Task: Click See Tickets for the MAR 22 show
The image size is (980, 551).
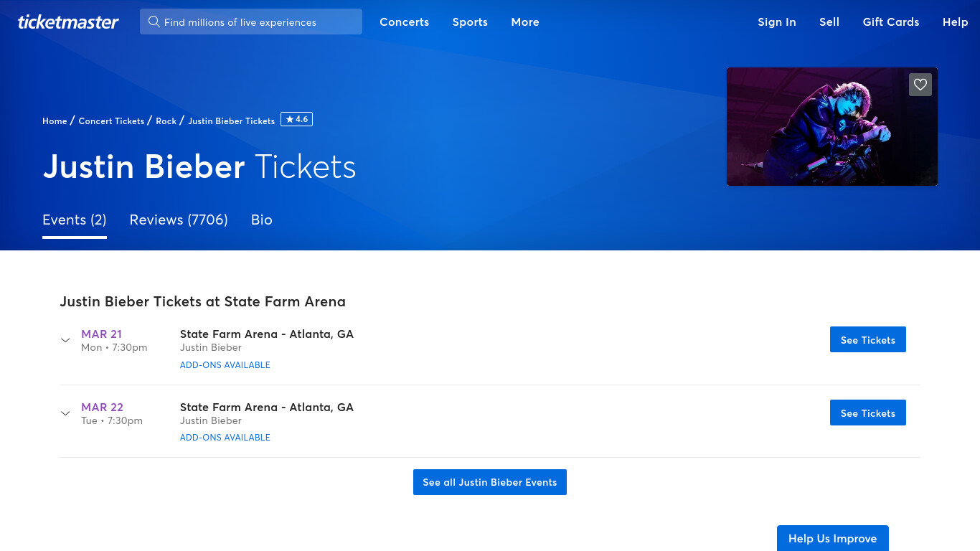Action: click(867, 413)
